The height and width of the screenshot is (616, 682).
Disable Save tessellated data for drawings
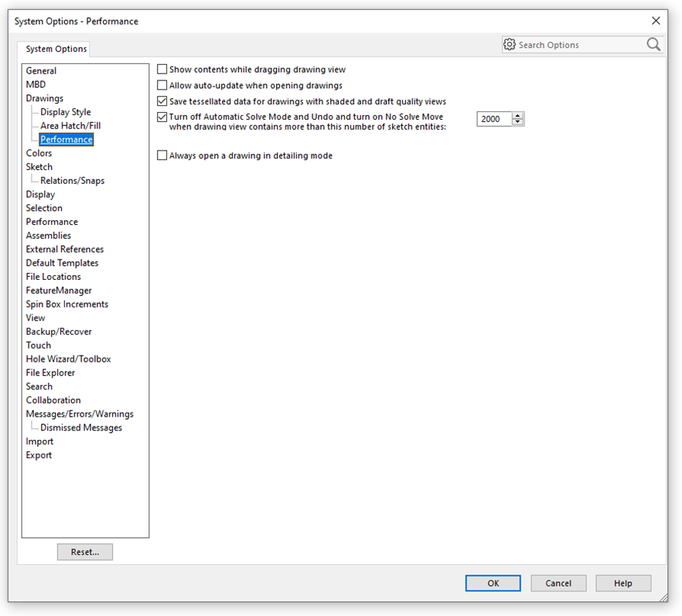tap(162, 100)
